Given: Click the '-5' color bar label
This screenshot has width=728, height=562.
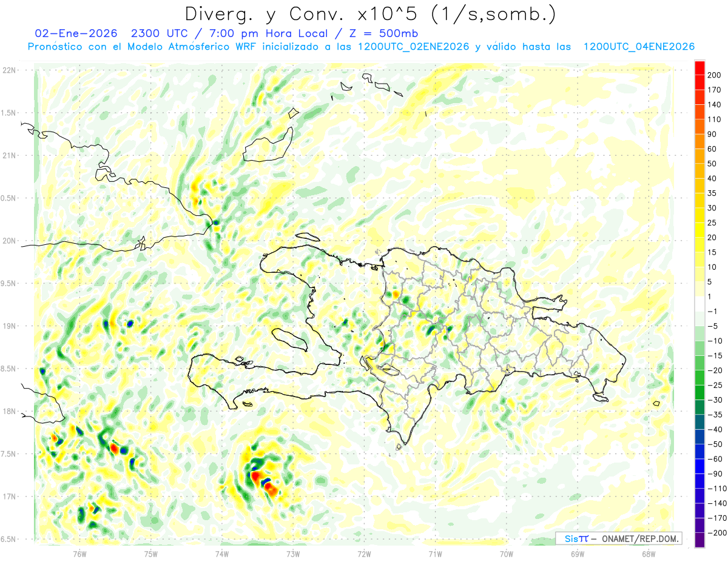Looking at the screenshot, I should click(714, 326).
